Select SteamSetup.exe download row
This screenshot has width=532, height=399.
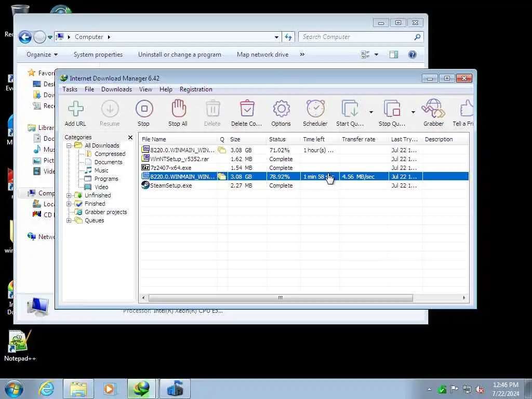(x=303, y=185)
